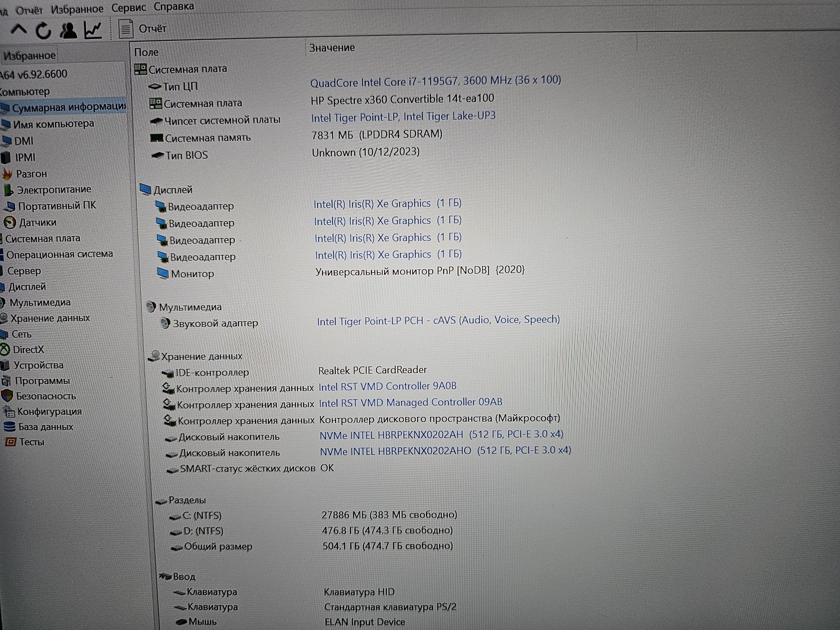Click the Безопасность shield icon

tap(7, 396)
